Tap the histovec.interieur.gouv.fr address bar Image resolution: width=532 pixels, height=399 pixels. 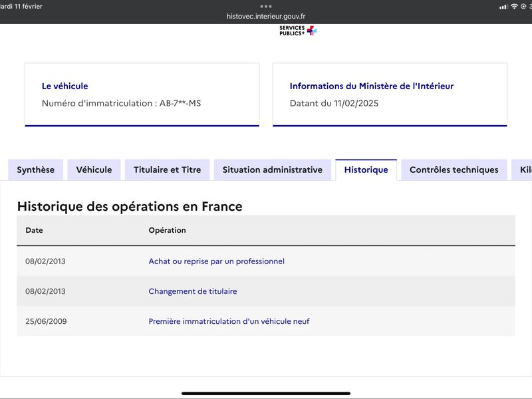[x=266, y=16]
